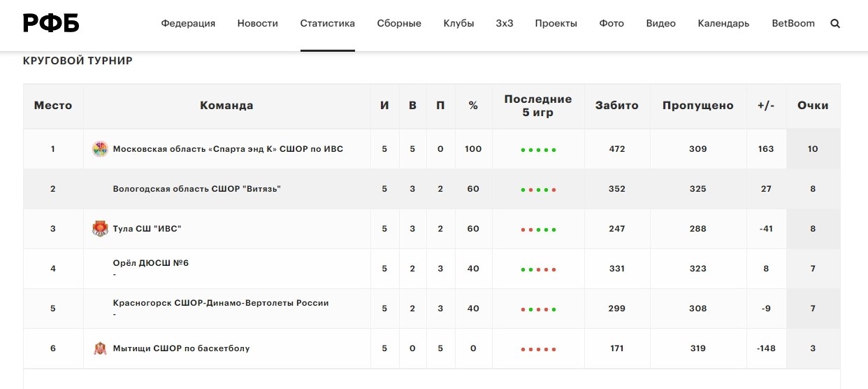Screen dimensions: 868x389
Task: Click last-five-games dots for Мытищи row
Action: pyautogui.click(x=538, y=350)
